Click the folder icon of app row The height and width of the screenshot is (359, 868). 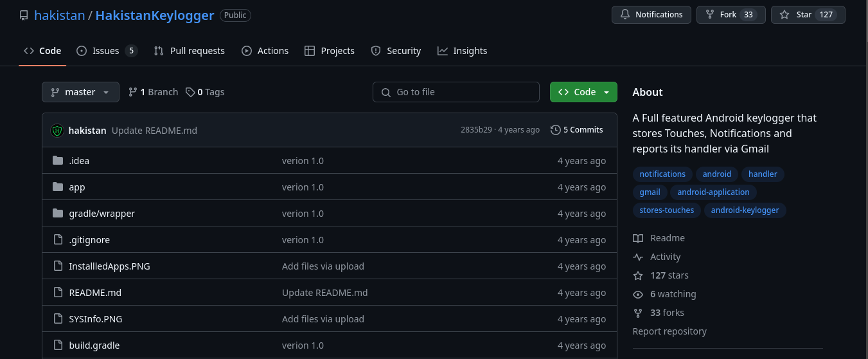(58, 187)
